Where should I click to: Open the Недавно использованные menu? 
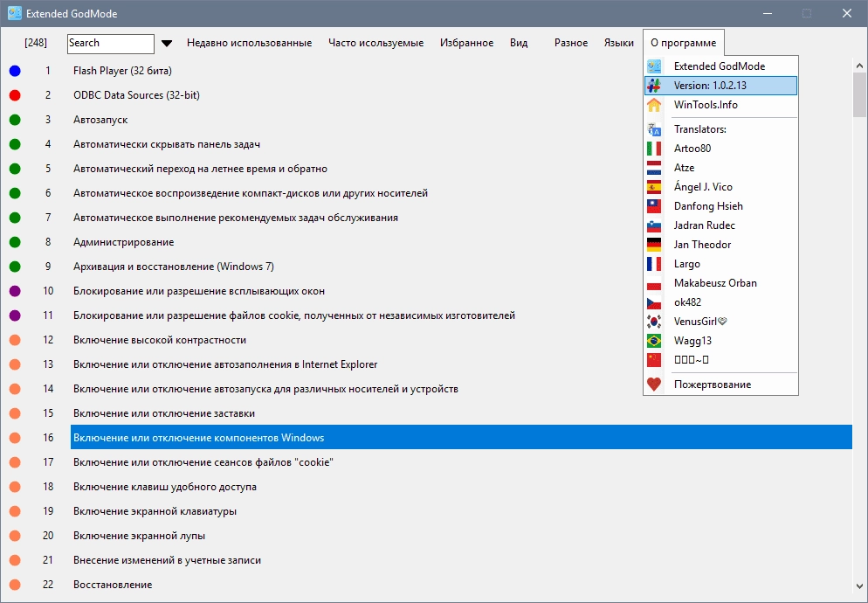point(249,43)
